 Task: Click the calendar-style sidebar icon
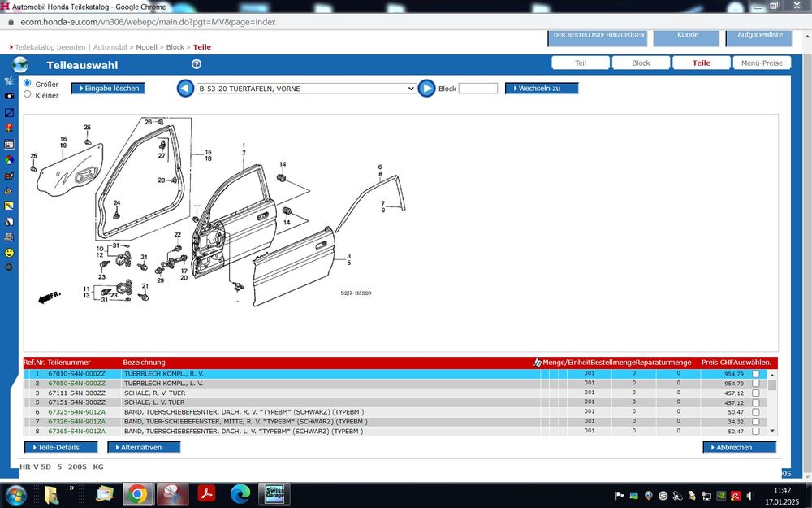9,144
